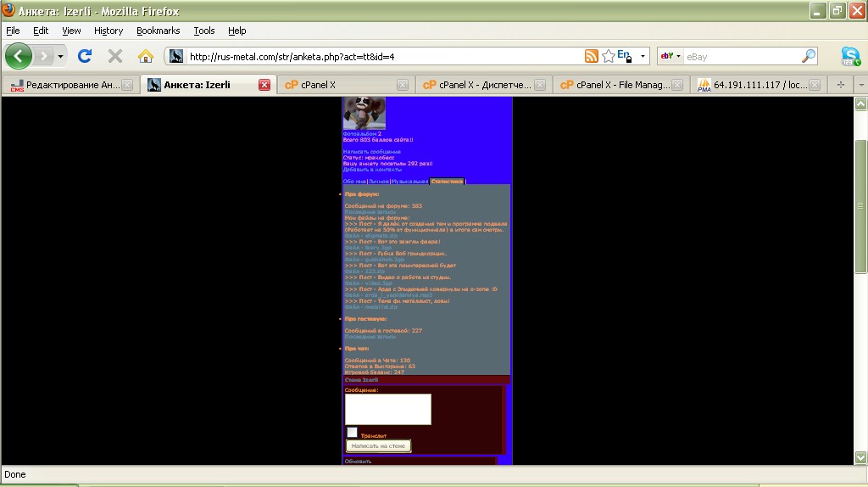Open the Личное profile tab
Image resolution: width=868 pixels, height=487 pixels.
point(378,181)
